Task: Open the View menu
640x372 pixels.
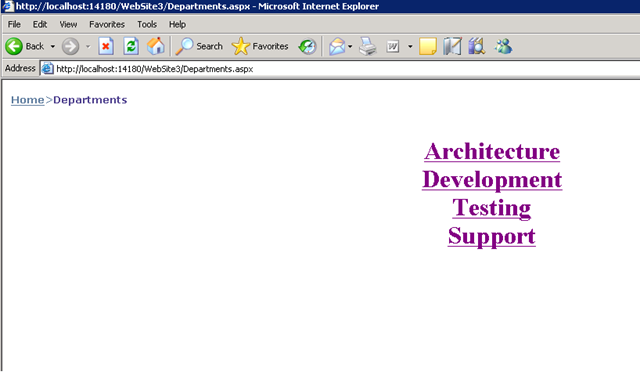Action: point(68,25)
